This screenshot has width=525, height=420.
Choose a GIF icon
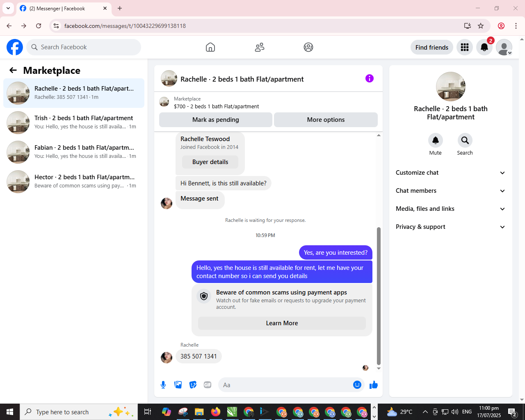(x=208, y=385)
